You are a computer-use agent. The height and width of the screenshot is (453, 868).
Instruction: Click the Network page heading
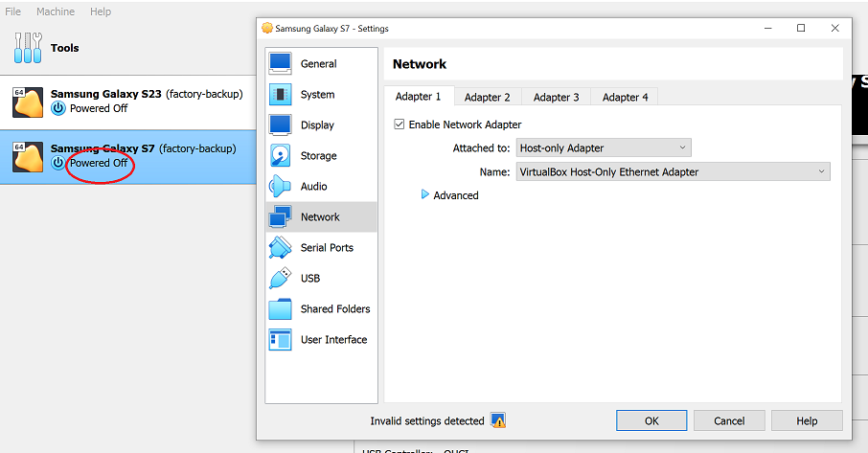pyautogui.click(x=419, y=64)
